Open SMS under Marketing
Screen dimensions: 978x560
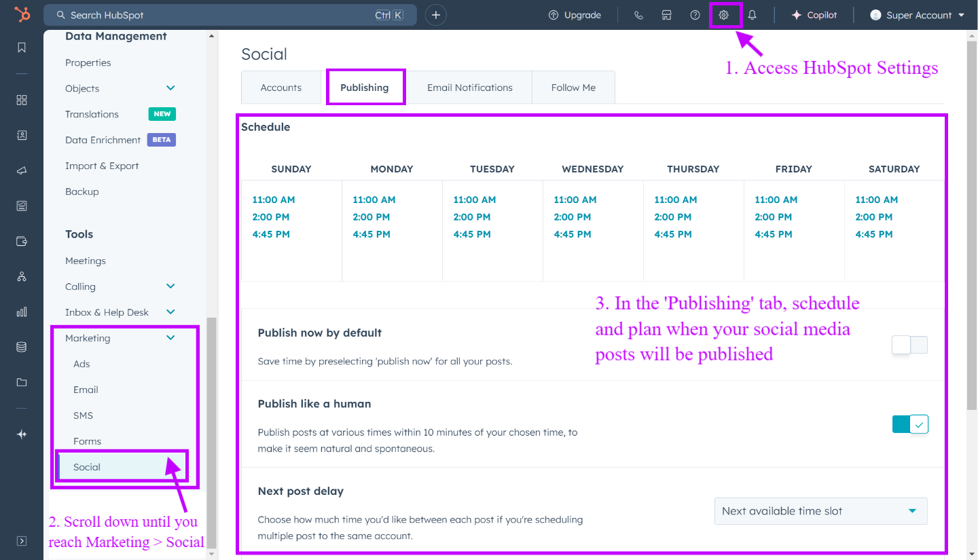(83, 415)
